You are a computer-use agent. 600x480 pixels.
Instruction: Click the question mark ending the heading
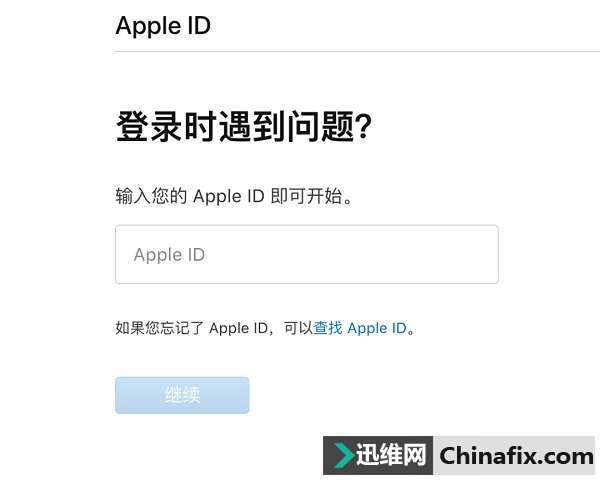[363, 126]
